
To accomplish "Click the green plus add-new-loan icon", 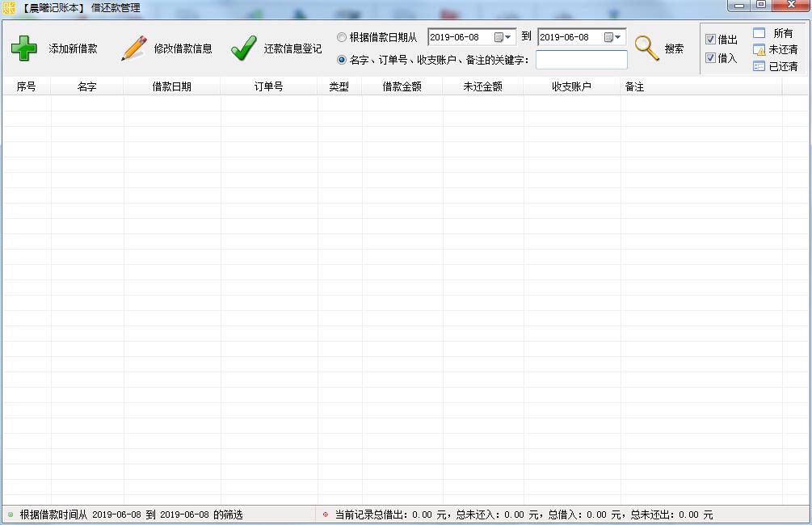I will click(24, 48).
